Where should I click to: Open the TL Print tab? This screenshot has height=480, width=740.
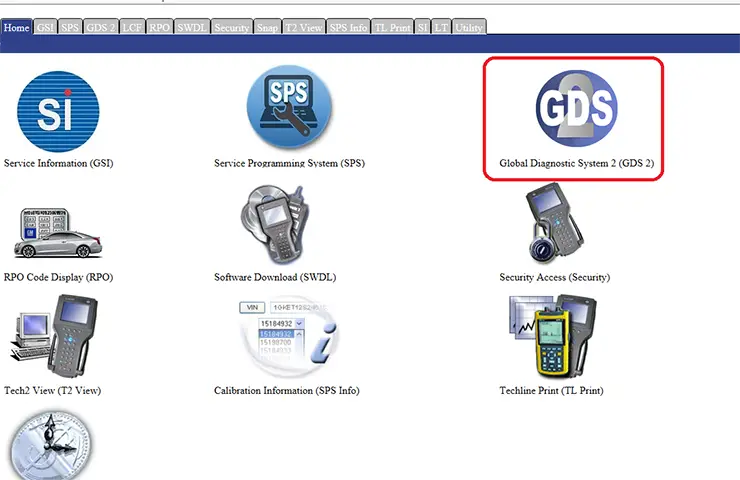pos(392,27)
